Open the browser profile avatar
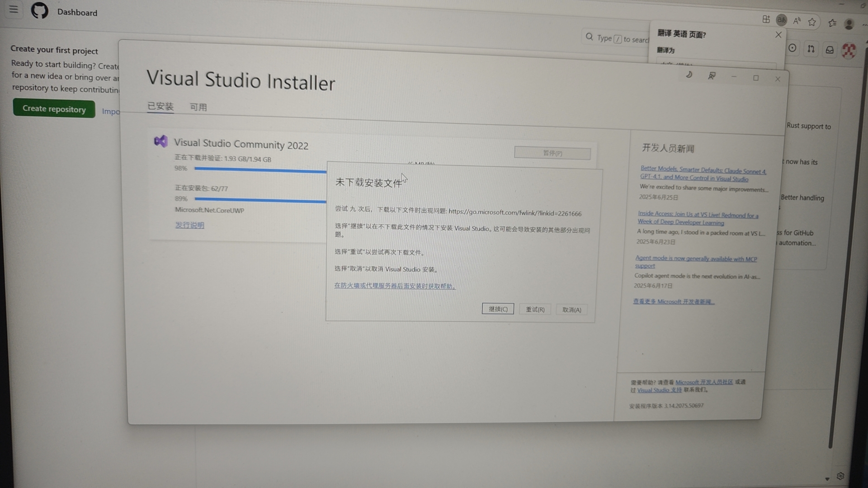Viewport: 868px width, 488px height. tap(849, 24)
